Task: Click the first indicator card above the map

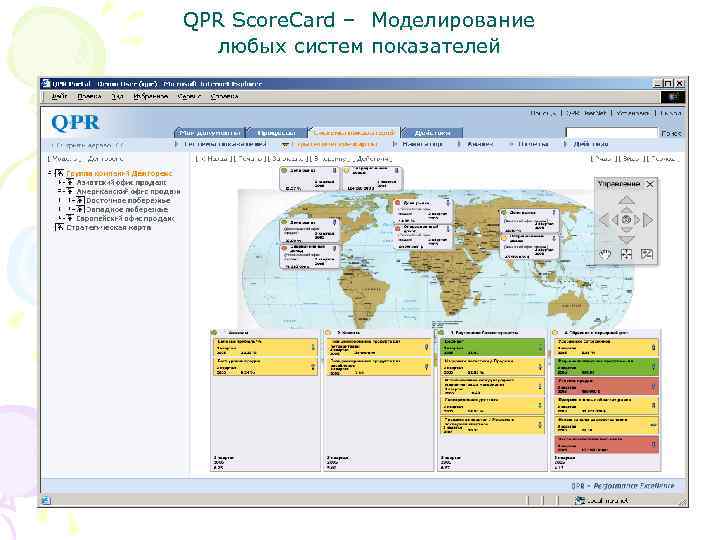Action: click(309, 179)
